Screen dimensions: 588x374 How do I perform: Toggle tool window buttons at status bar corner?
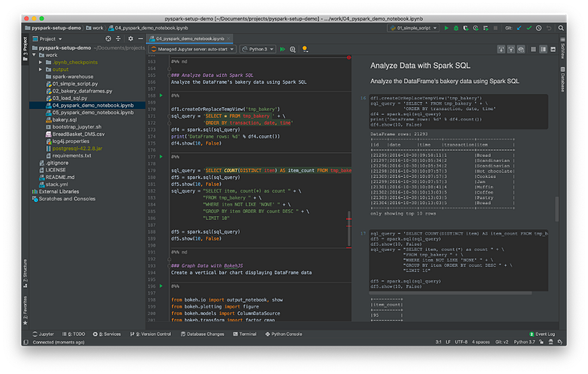pyautogui.click(x=26, y=342)
